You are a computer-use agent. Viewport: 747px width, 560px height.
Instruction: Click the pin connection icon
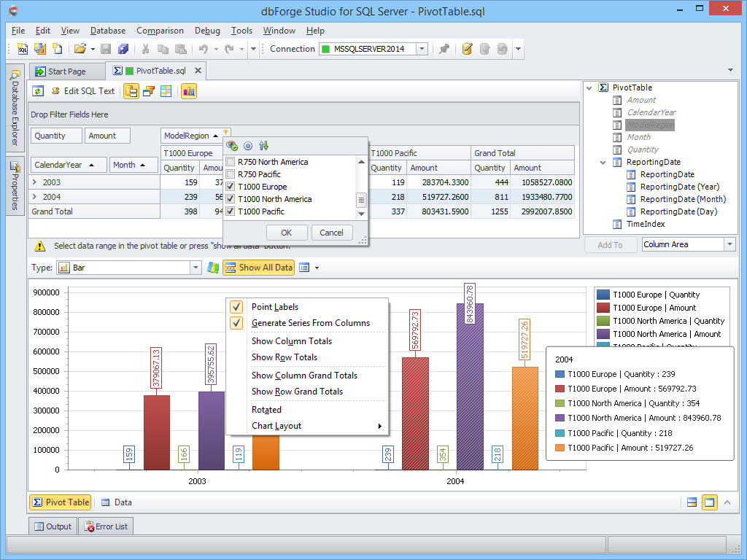pyautogui.click(x=444, y=49)
